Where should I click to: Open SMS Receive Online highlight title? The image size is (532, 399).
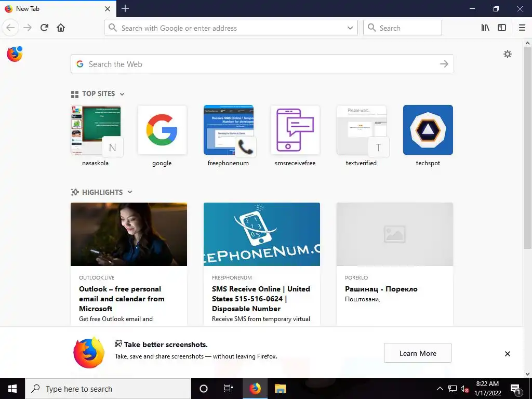[261, 299]
